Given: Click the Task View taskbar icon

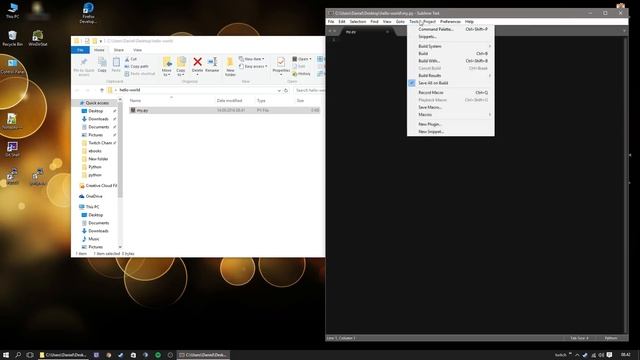Looking at the screenshot, I should click(x=30, y=355).
